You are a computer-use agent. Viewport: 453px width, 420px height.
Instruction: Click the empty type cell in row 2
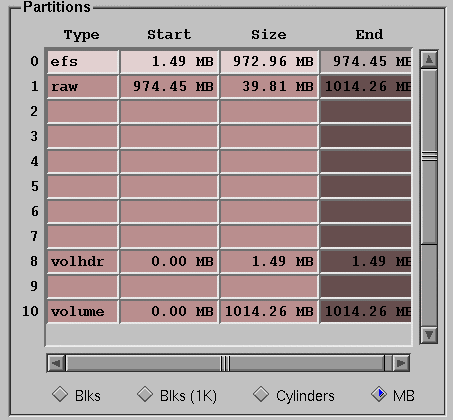tap(83, 112)
